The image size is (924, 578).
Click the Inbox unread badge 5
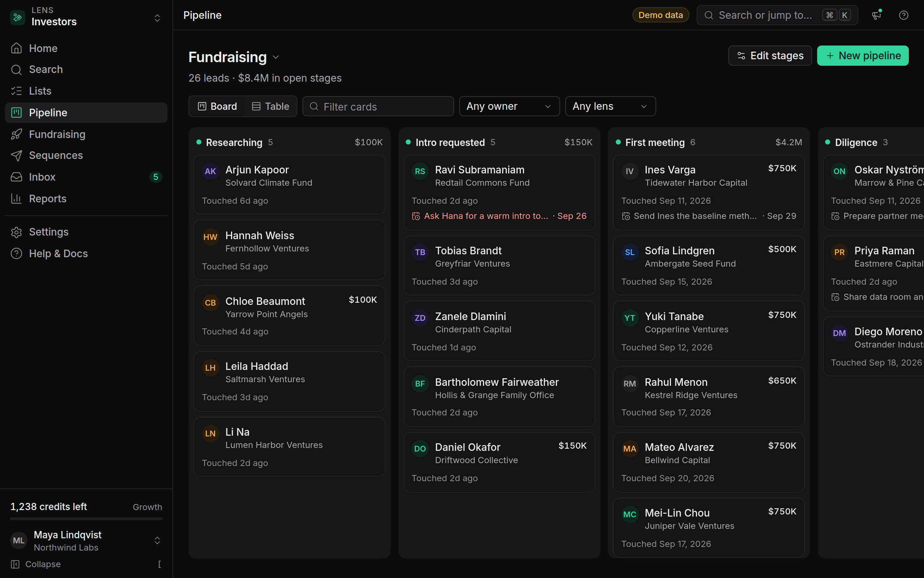[x=156, y=177]
